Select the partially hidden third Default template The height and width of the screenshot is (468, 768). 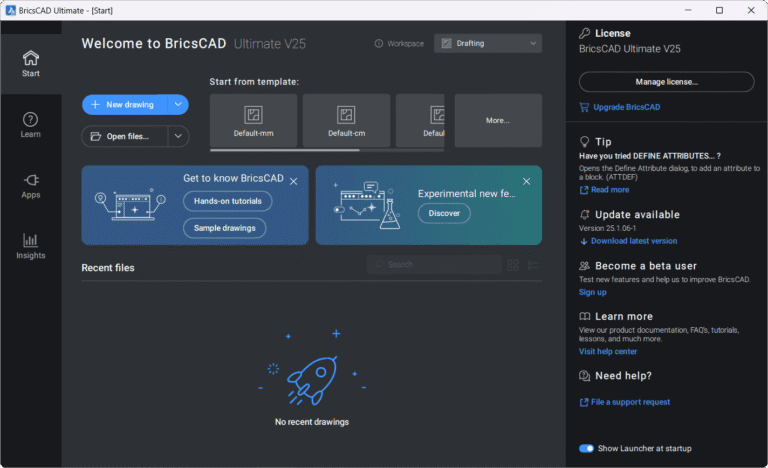(420, 121)
